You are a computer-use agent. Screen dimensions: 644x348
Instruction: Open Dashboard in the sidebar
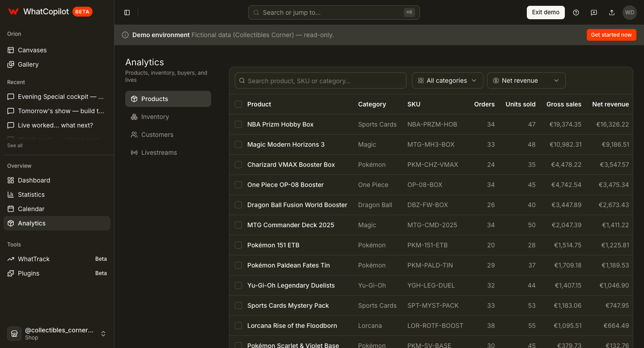pos(57,180)
